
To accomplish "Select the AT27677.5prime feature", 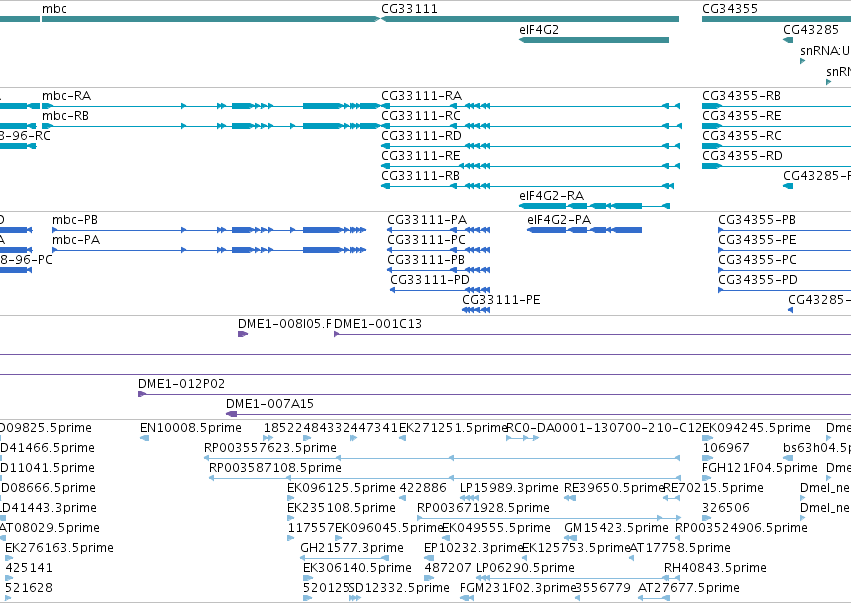I will tap(654, 598).
